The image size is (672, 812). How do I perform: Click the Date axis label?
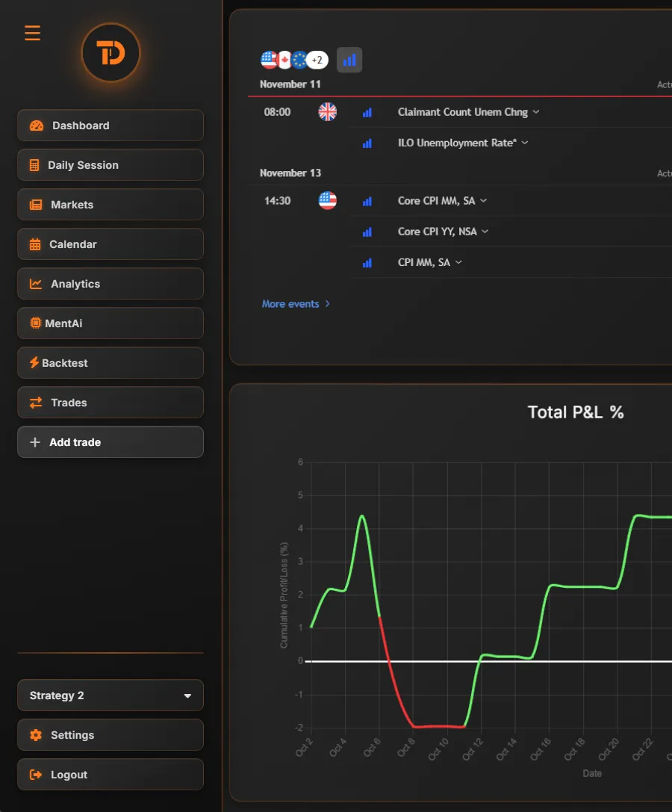(x=592, y=773)
